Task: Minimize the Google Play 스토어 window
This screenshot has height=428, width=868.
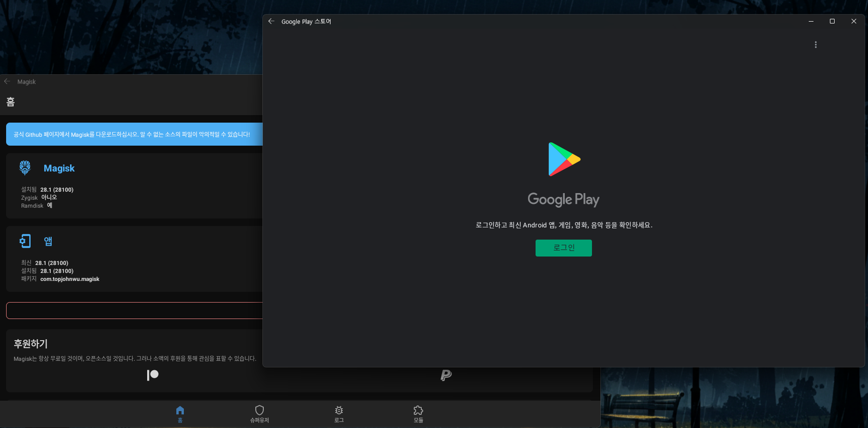Action: [811, 21]
